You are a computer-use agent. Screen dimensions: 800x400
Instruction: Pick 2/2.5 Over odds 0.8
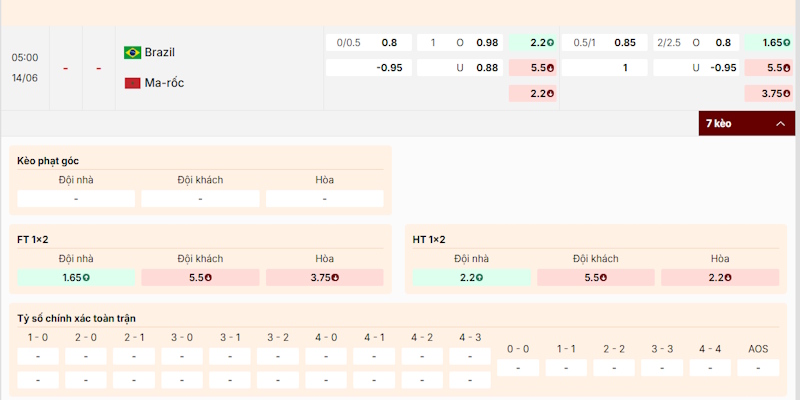click(x=696, y=43)
